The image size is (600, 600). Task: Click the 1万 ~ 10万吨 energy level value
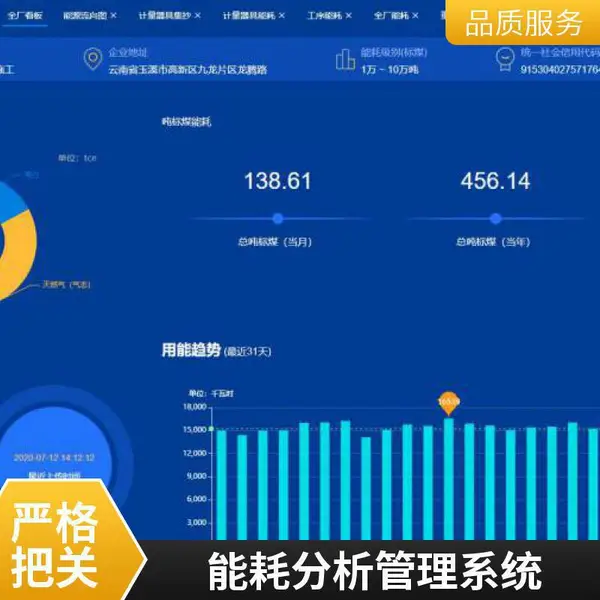click(390, 70)
